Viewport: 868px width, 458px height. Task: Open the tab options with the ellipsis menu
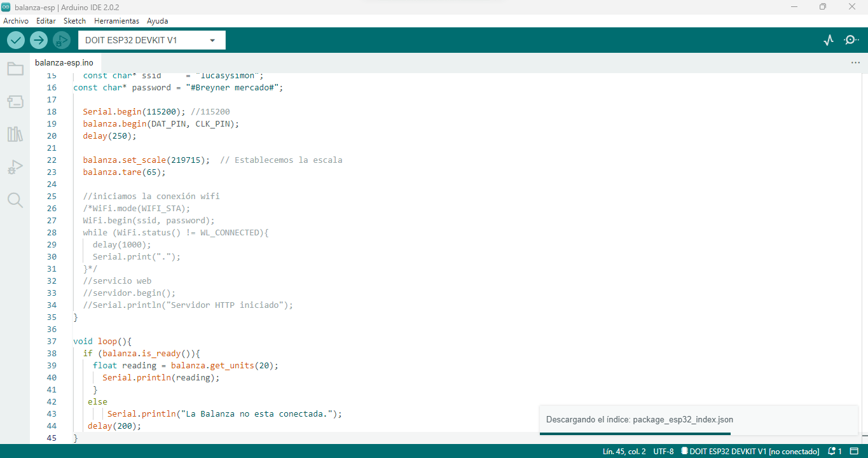[x=855, y=62]
